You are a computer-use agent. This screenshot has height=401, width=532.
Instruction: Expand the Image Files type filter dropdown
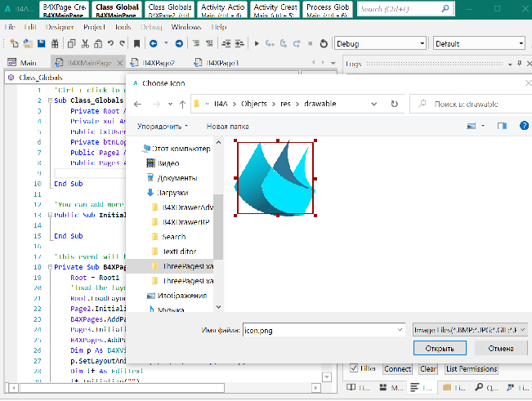(x=523, y=329)
